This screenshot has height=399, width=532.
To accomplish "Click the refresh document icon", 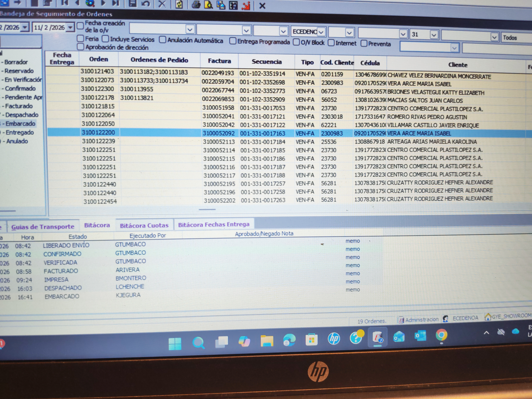I will pyautogui.click(x=179, y=4).
